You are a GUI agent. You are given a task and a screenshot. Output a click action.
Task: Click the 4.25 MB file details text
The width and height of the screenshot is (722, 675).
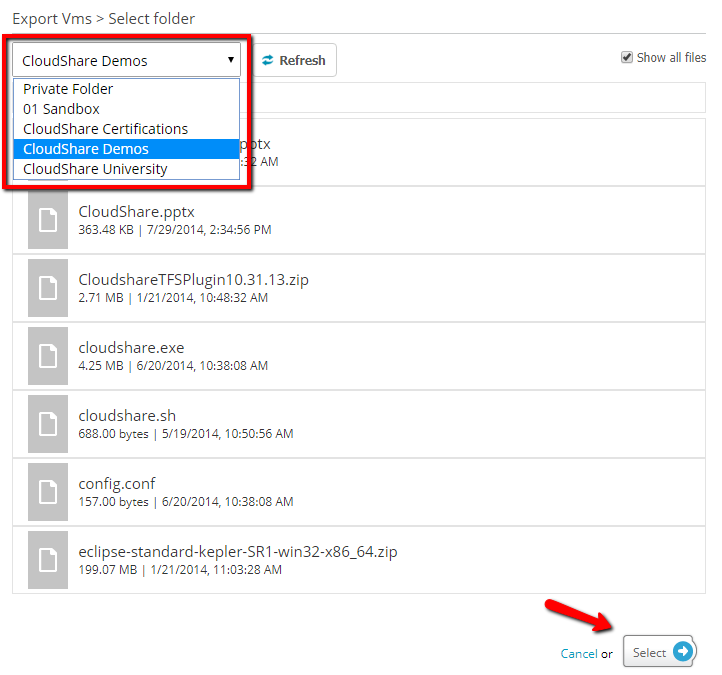click(x=173, y=366)
